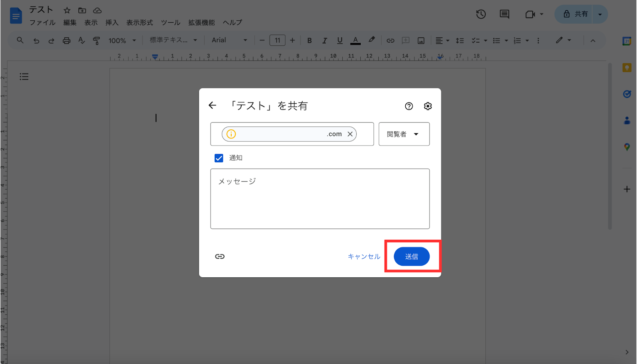Open the ヘルプ menu
Image resolution: width=637 pixels, height=364 pixels.
233,23
